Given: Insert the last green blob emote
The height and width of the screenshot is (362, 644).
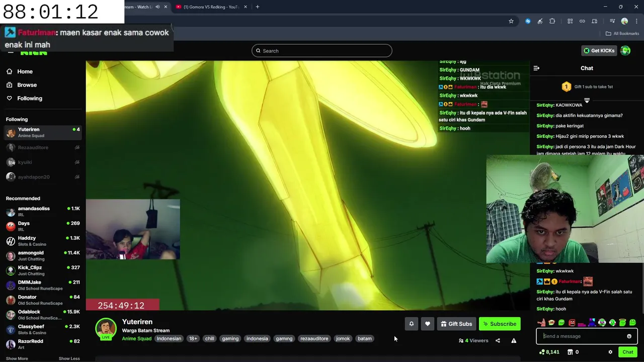Looking at the screenshot, I should (632, 323).
